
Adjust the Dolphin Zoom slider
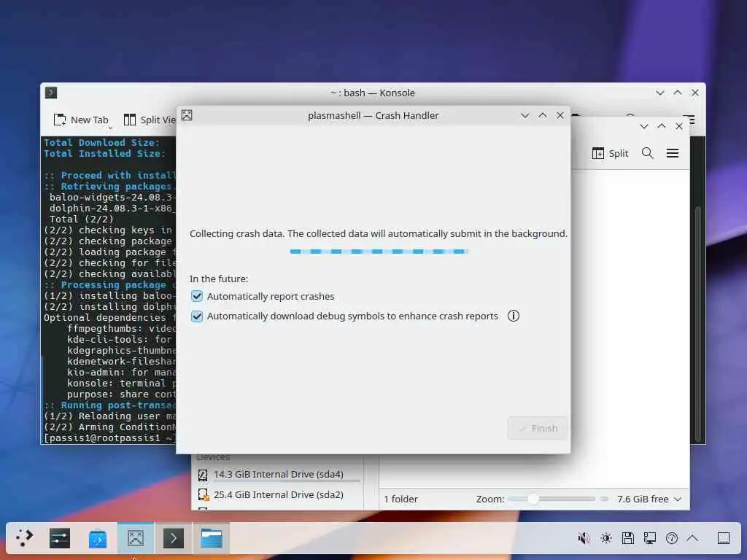(551, 499)
